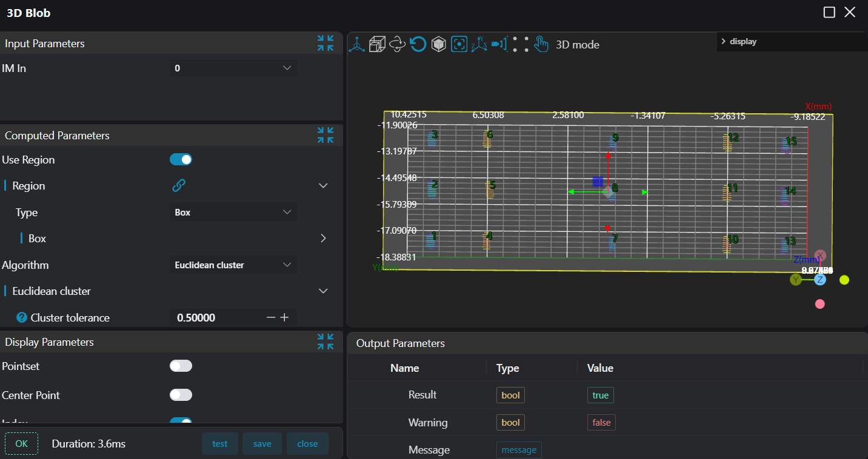Disable the Use Region toggle
Image resolution: width=868 pixels, height=459 pixels.
pyautogui.click(x=181, y=160)
